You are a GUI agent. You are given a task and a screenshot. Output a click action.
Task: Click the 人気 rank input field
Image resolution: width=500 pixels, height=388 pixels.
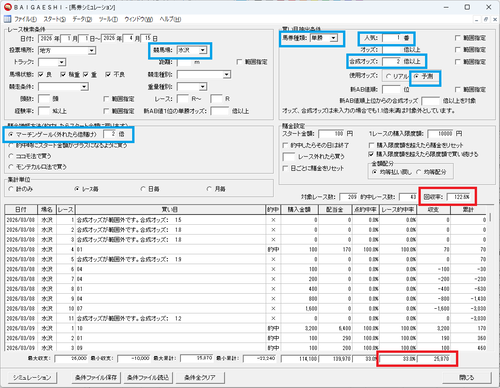point(392,38)
